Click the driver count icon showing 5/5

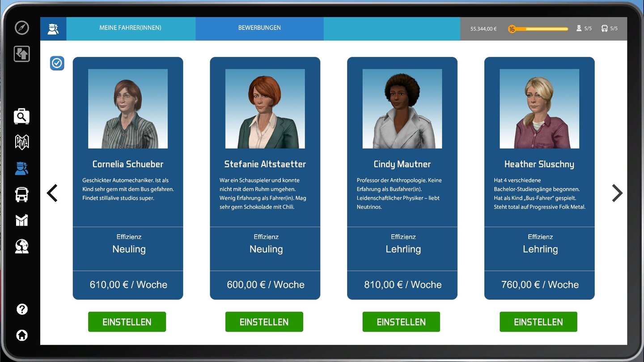click(579, 29)
